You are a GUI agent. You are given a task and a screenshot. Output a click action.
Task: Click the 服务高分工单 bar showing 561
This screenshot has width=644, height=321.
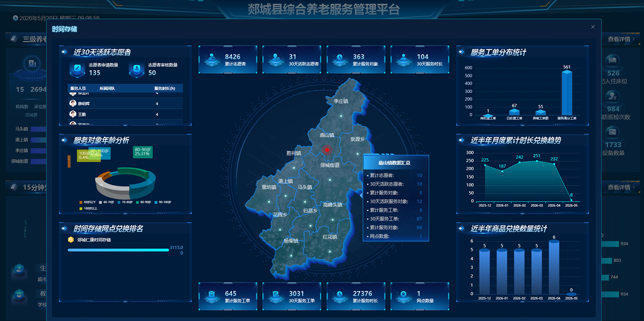point(567,93)
